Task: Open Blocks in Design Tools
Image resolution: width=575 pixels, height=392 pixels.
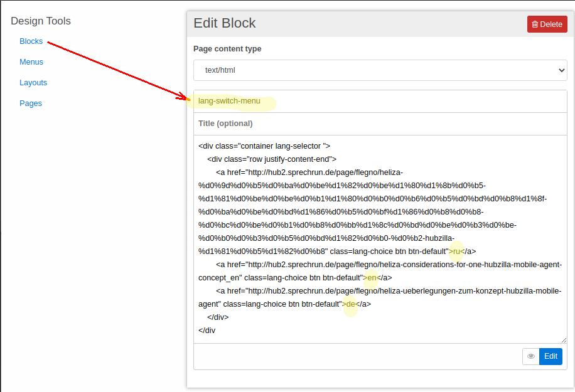Action: click(x=31, y=41)
